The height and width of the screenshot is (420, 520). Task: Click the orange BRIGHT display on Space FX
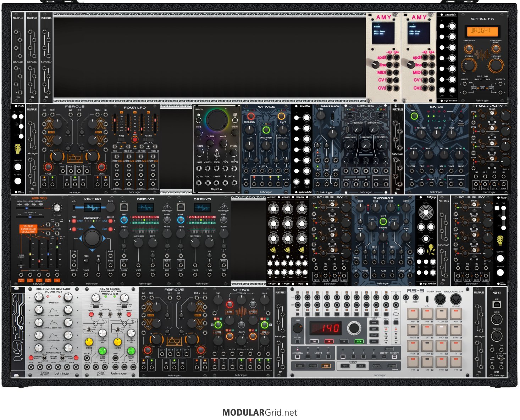482,31
